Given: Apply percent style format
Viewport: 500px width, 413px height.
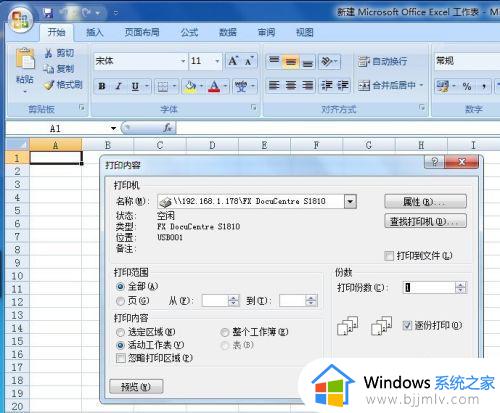Looking at the screenshot, I should point(467,86).
